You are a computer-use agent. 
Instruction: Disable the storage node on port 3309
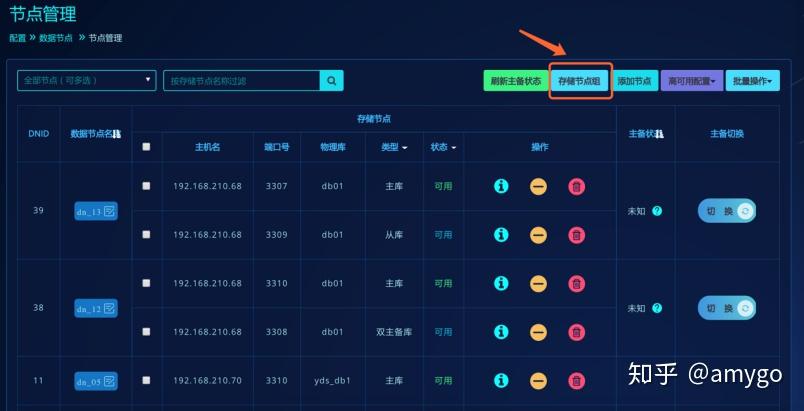click(538, 235)
